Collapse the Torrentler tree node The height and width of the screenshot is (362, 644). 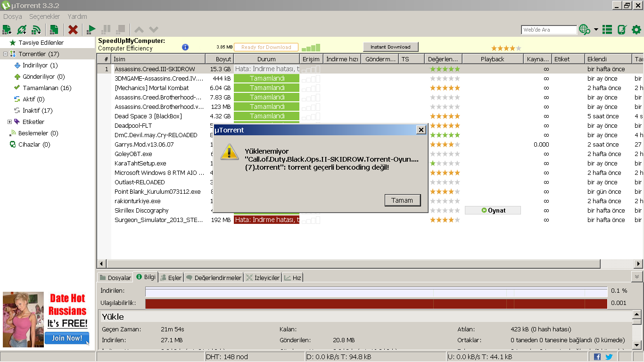click(5, 54)
